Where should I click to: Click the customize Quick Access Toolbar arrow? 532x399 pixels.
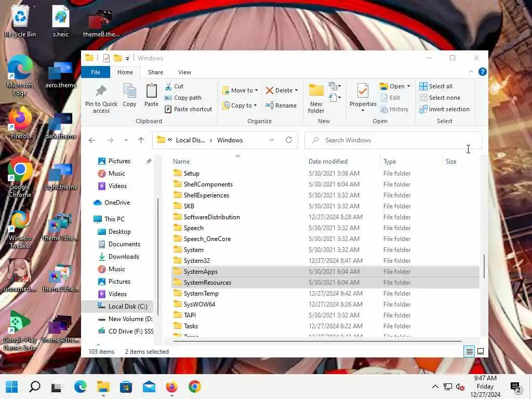click(x=128, y=58)
